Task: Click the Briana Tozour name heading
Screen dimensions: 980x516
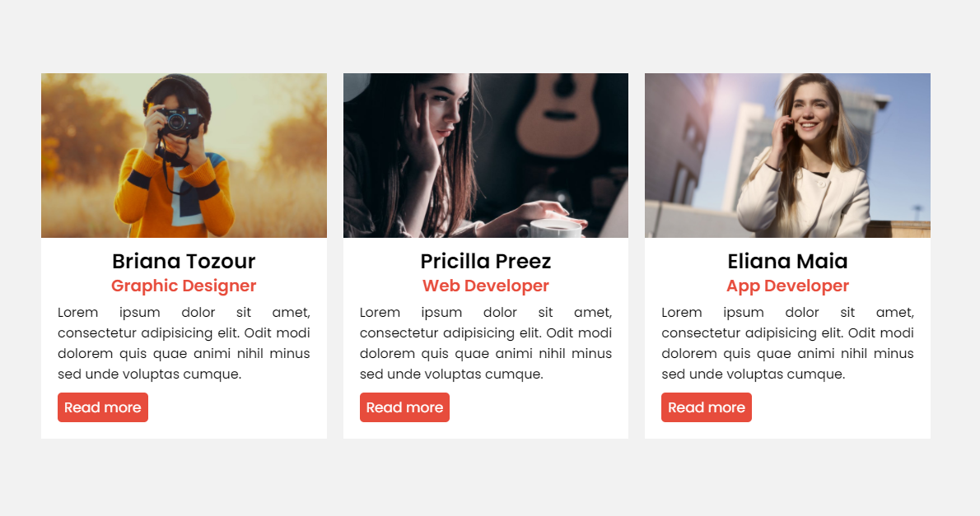Action: click(184, 261)
